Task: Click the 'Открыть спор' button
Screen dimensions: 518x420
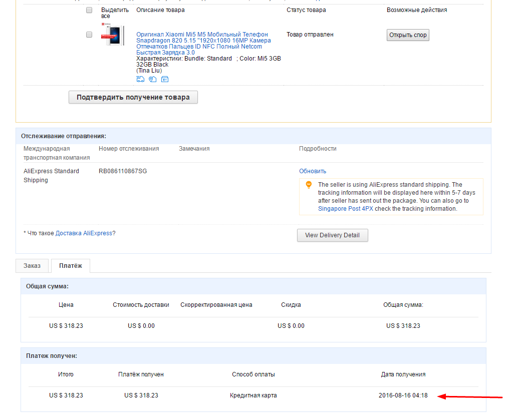Action: 408,35
